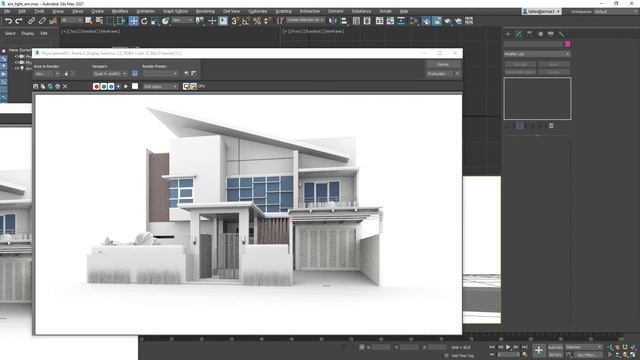The height and width of the screenshot is (360, 640).
Task: Click the pink object color swatch
Action: click(x=567, y=44)
